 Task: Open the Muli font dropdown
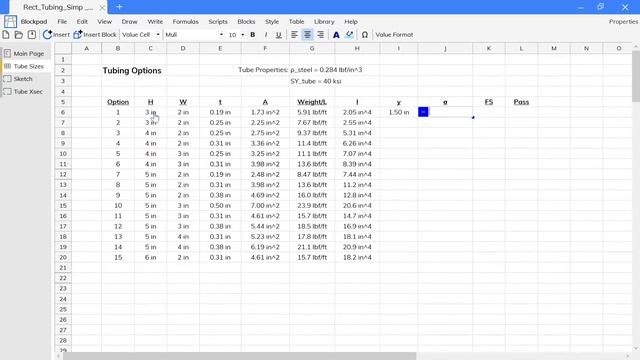pos(194,35)
